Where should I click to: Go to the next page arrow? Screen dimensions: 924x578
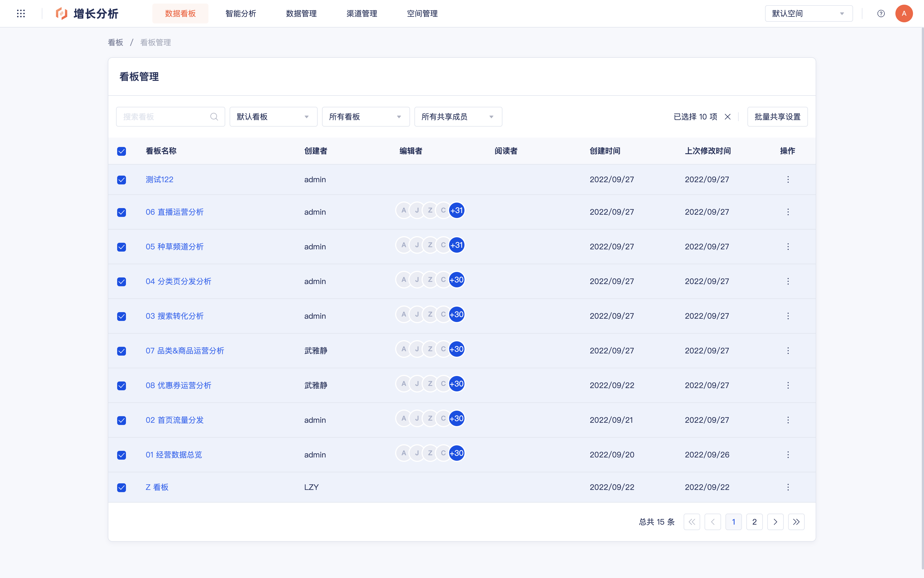tap(776, 522)
